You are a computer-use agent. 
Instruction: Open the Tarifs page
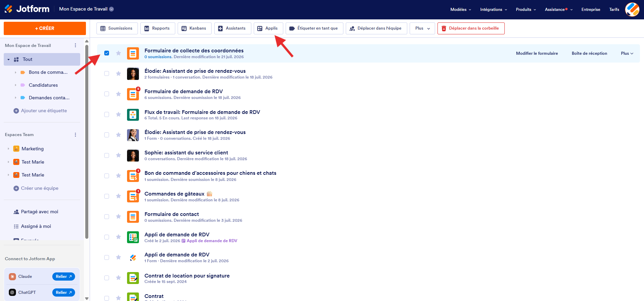tap(614, 10)
